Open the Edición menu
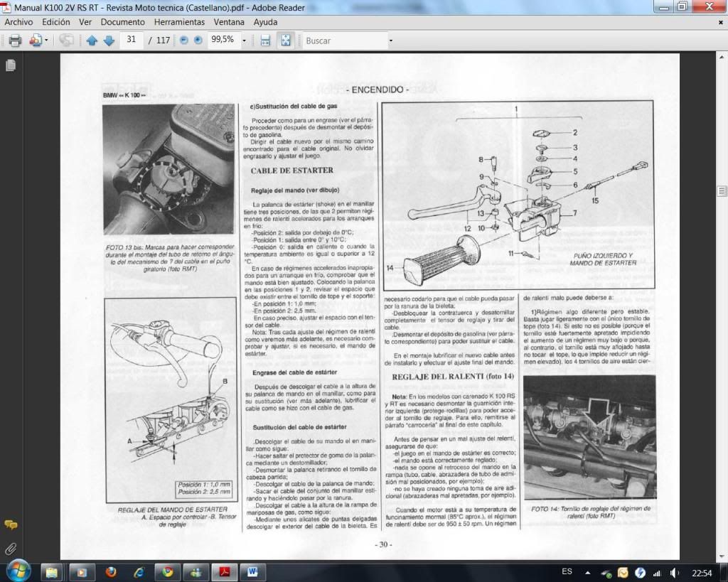728x582 pixels. [55, 22]
